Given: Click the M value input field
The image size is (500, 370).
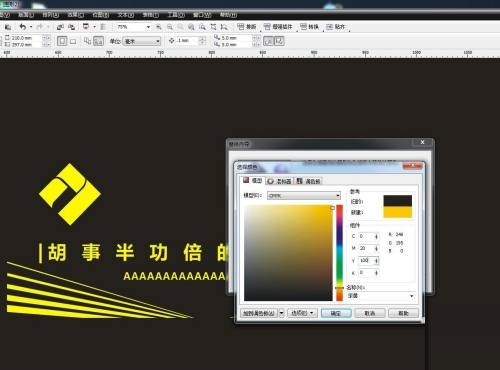Looking at the screenshot, I should tap(366, 248).
